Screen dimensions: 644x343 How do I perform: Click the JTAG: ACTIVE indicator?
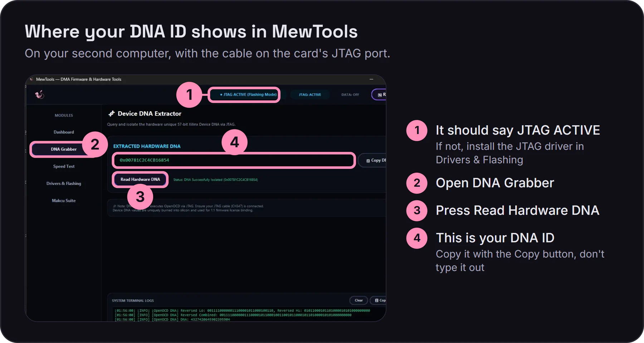(x=310, y=94)
